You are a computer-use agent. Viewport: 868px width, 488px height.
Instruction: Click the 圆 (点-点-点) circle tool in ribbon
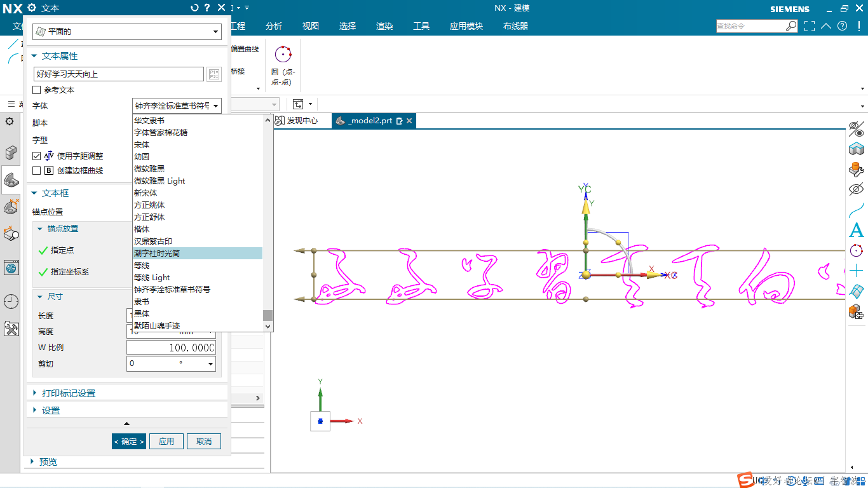click(283, 65)
